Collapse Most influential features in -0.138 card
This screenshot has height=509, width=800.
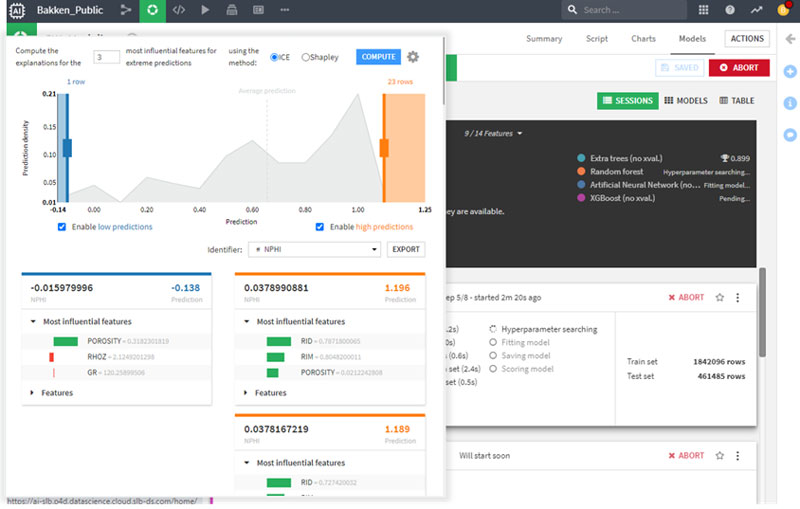[33, 321]
